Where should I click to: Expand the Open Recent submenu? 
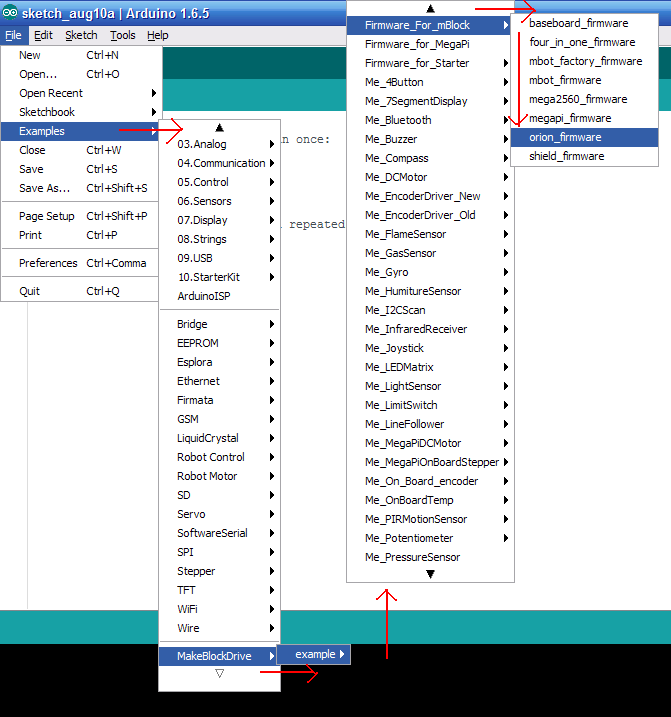80,93
